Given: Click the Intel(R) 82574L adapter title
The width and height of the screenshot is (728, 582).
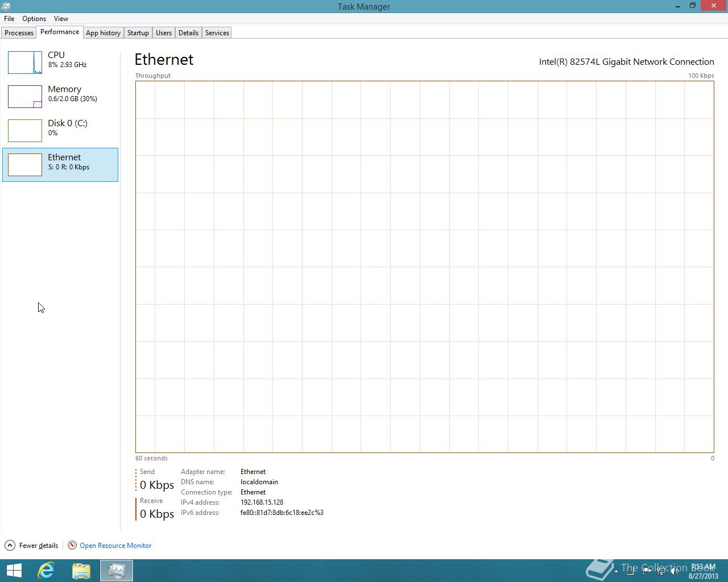Looking at the screenshot, I should tap(627, 62).
